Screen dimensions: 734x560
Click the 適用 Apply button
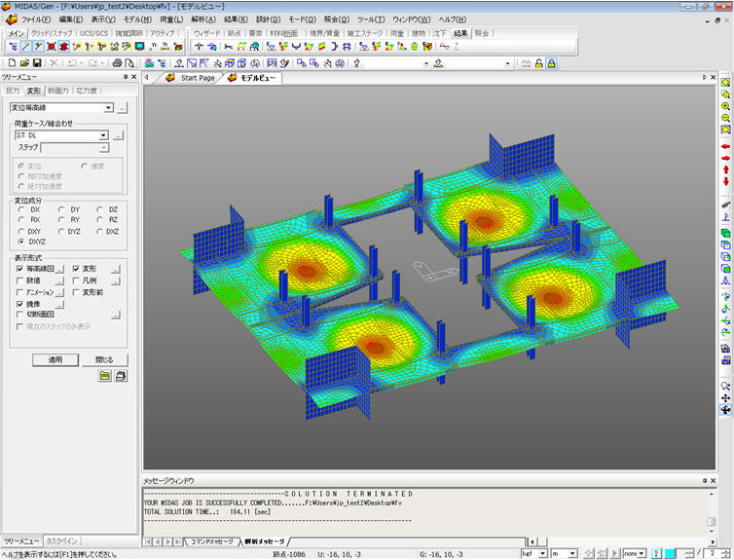pyautogui.click(x=55, y=359)
